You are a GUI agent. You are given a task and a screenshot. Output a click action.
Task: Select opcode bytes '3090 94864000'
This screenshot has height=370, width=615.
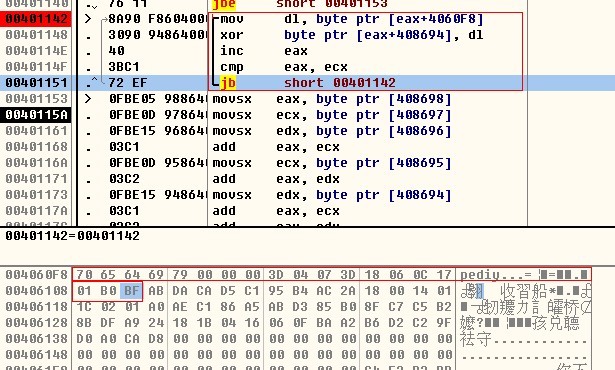click(x=158, y=35)
